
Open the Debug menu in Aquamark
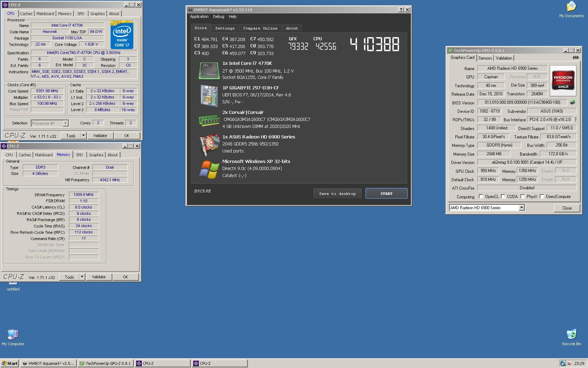click(x=218, y=16)
